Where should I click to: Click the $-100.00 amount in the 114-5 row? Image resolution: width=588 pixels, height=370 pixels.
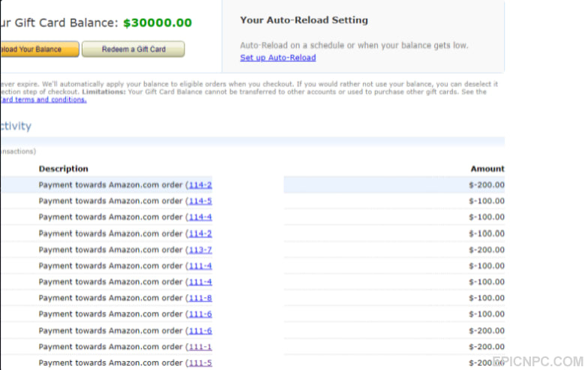pos(487,201)
